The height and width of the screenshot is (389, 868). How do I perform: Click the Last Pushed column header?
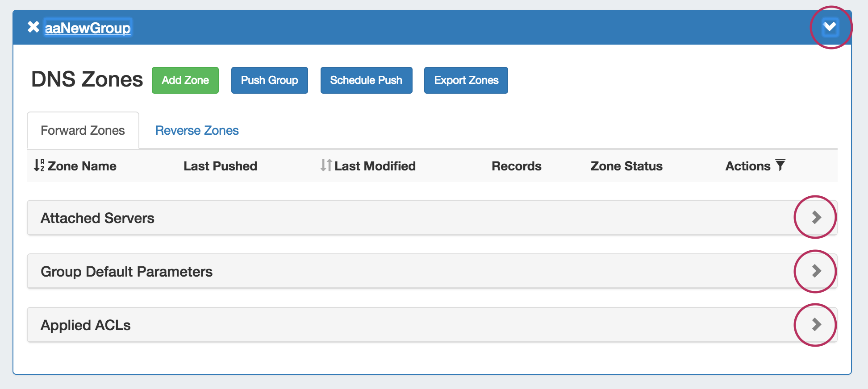click(220, 166)
